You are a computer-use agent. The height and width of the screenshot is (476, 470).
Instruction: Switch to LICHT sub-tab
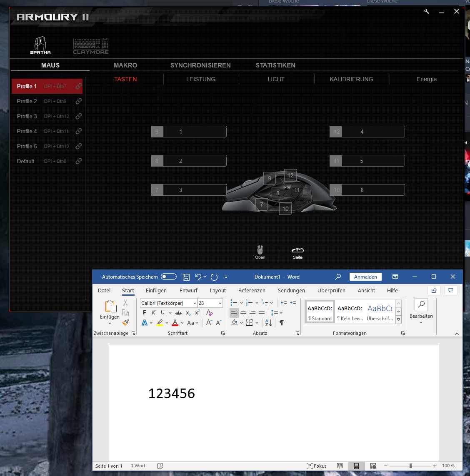[x=276, y=79]
